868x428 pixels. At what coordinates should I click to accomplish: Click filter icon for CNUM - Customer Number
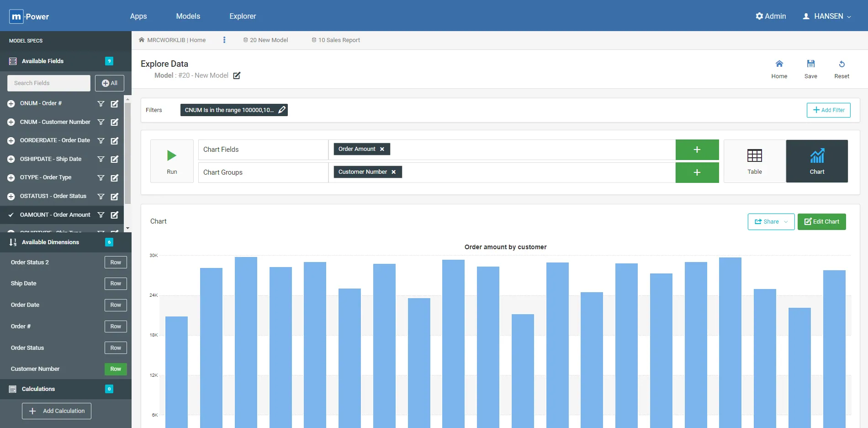click(101, 122)
